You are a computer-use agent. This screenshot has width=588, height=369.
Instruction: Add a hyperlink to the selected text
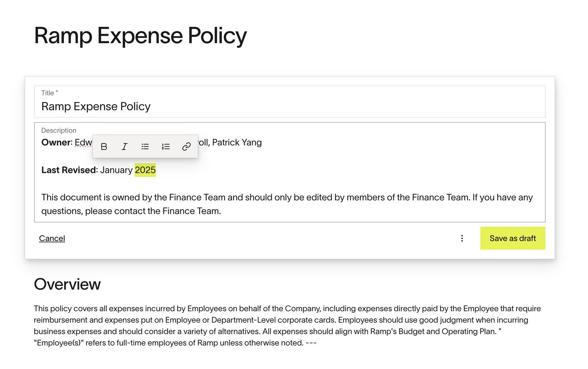186,146
